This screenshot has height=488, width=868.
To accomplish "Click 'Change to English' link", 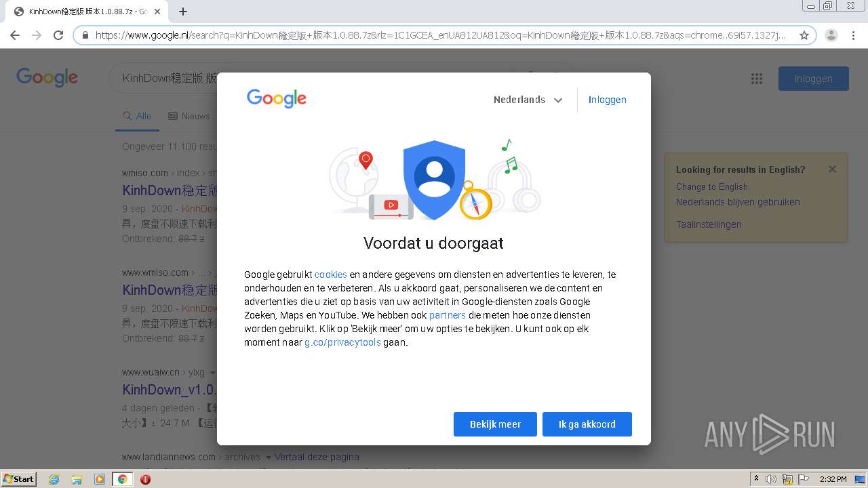I will (x=712, y=186).
